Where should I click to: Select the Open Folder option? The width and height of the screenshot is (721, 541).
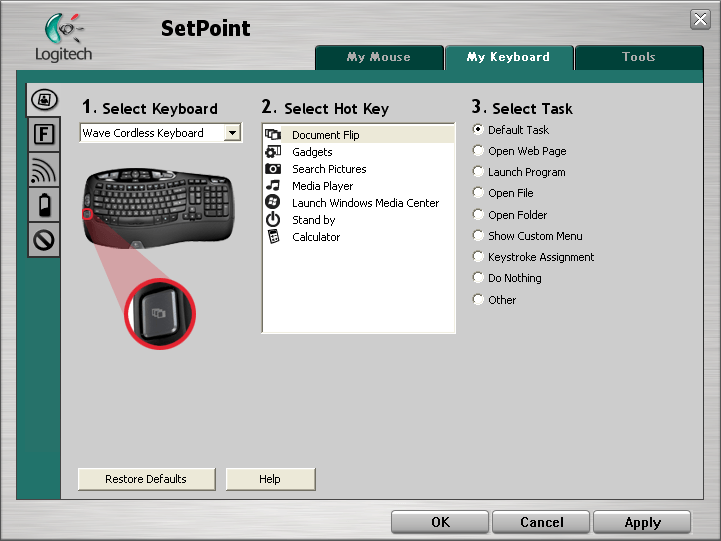[478, 215]
